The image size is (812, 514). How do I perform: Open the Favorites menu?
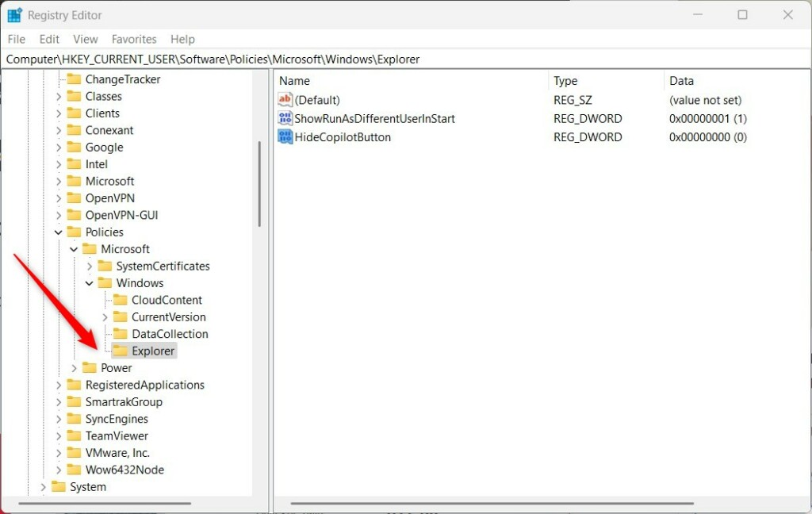tap(133, 39)
